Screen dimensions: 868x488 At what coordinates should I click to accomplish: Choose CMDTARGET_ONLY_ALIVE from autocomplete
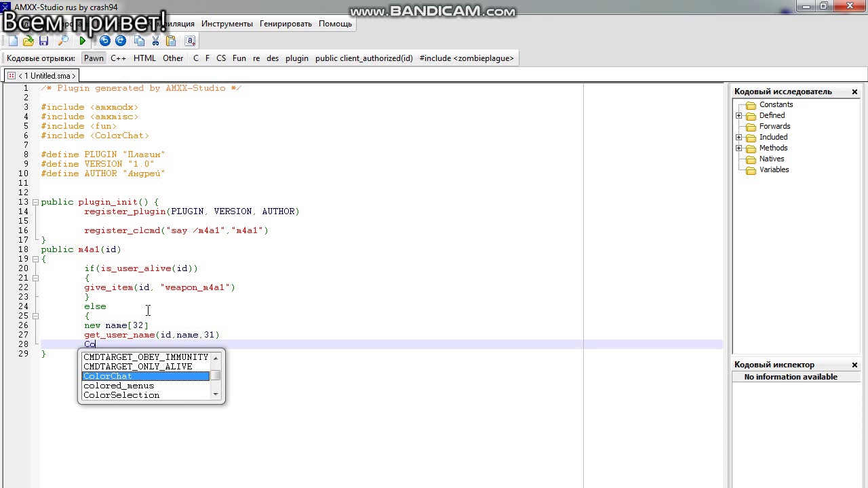146,367
